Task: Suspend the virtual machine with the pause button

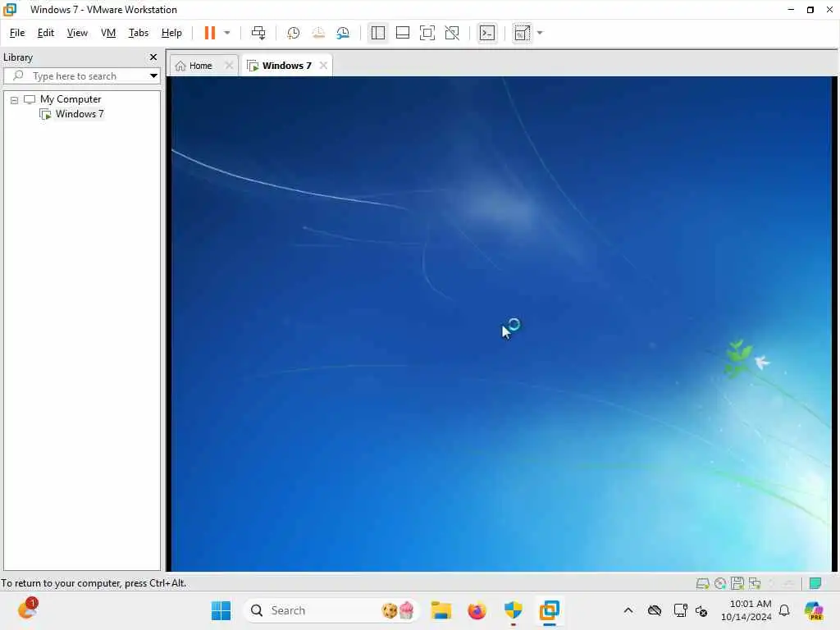Action: coord(209,33)
